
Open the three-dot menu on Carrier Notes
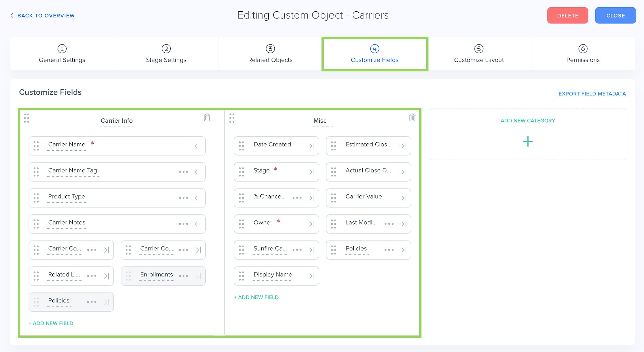tap(183, 224)
